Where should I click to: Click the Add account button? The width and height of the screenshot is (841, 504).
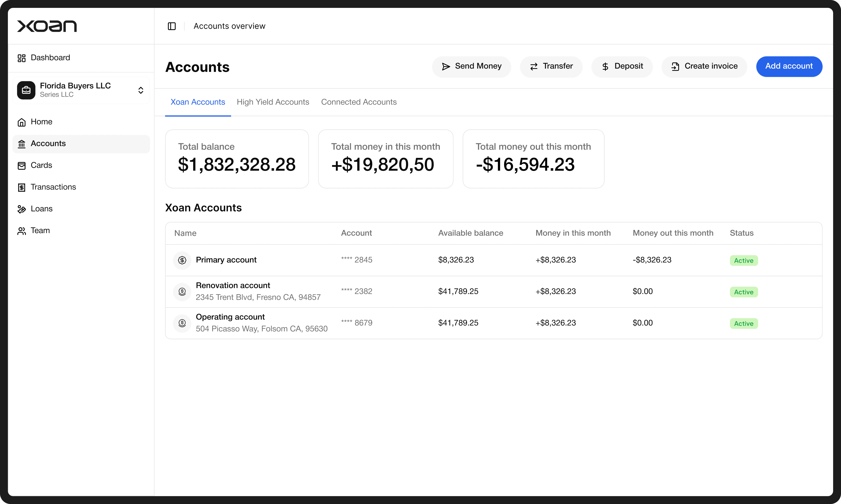pyautogui.click(x=789, y=67)
